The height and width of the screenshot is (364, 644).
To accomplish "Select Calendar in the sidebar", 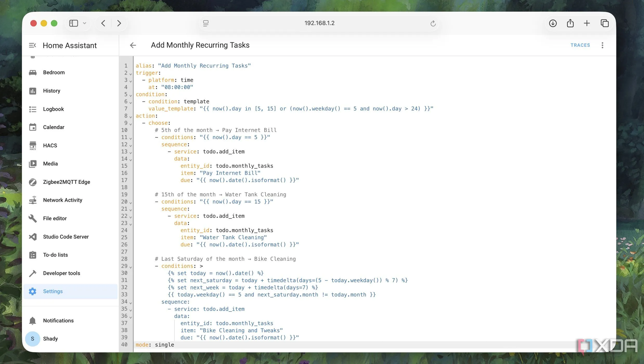I will (54, 127).
